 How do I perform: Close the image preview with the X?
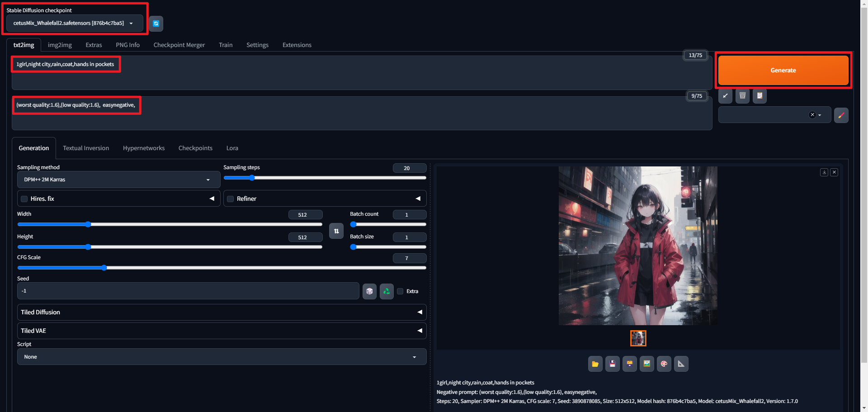834,172
